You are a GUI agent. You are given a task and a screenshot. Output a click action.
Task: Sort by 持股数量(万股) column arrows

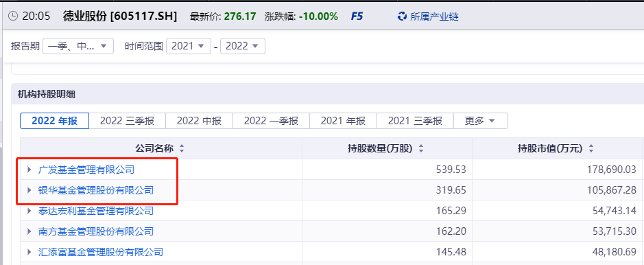tap(420, 149)
